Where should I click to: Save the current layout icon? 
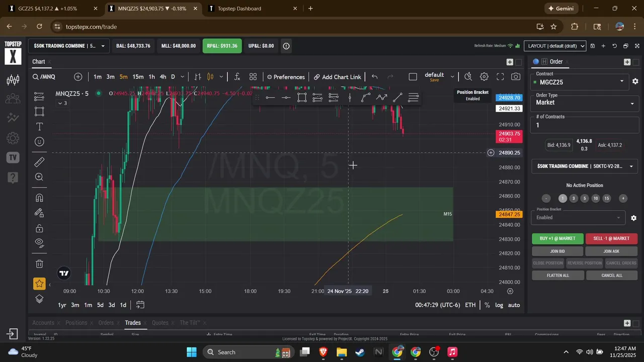point(593,46)
